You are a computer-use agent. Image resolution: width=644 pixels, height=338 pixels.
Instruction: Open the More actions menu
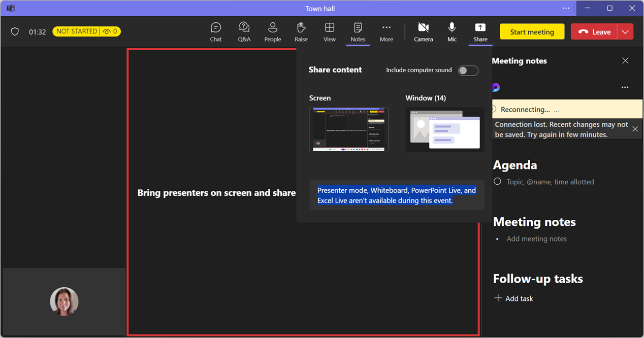point(387,32)
